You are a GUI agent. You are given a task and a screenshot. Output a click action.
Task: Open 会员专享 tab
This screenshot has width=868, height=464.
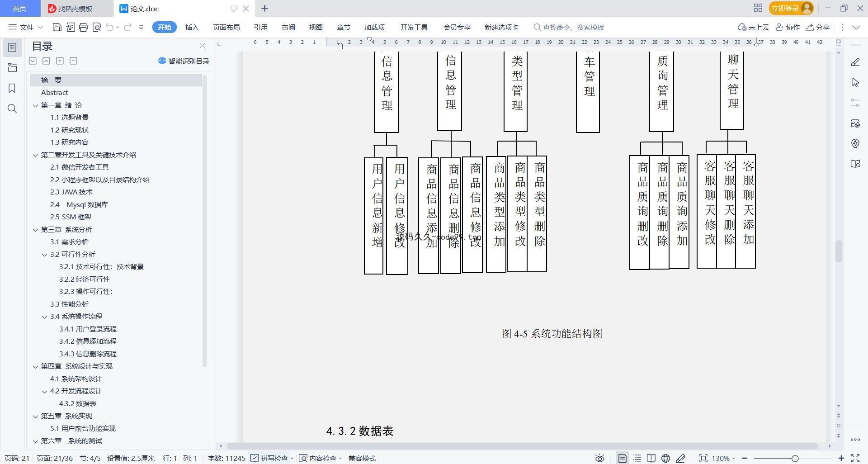tap(457, 27)
